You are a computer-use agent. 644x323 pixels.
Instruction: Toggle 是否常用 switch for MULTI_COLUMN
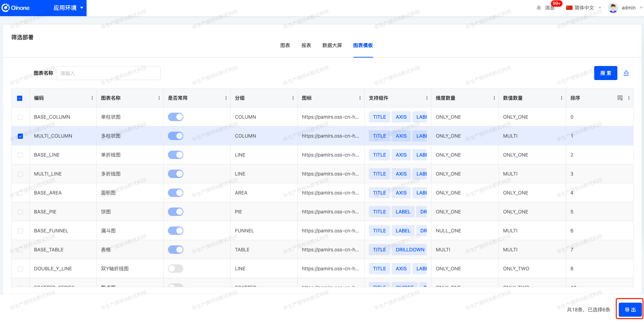pos(176,136)
